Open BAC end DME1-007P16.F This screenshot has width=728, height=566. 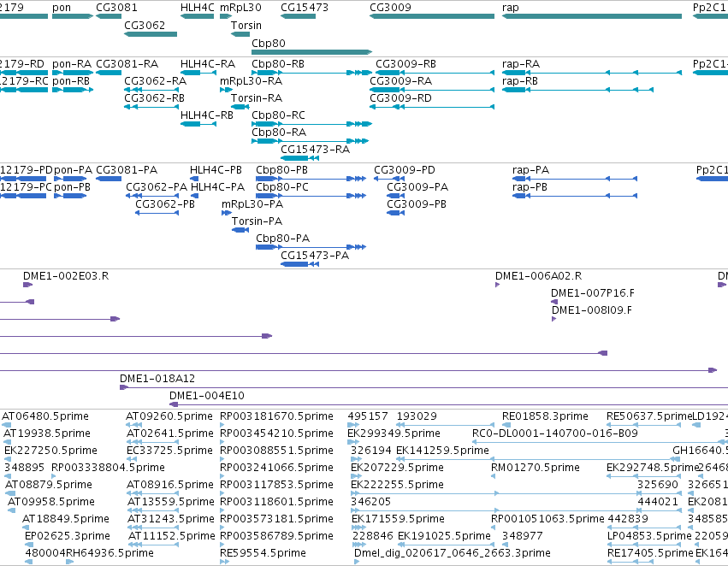(592, 293)
